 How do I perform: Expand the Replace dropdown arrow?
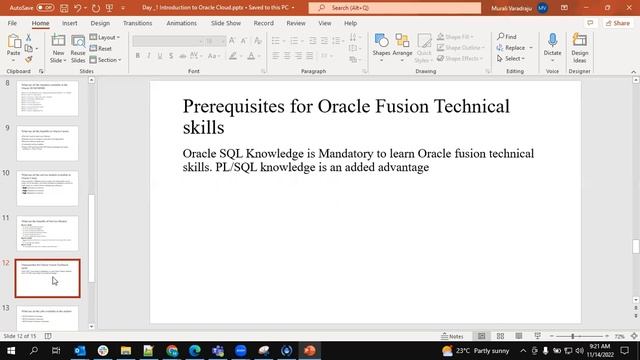(531, 48)
